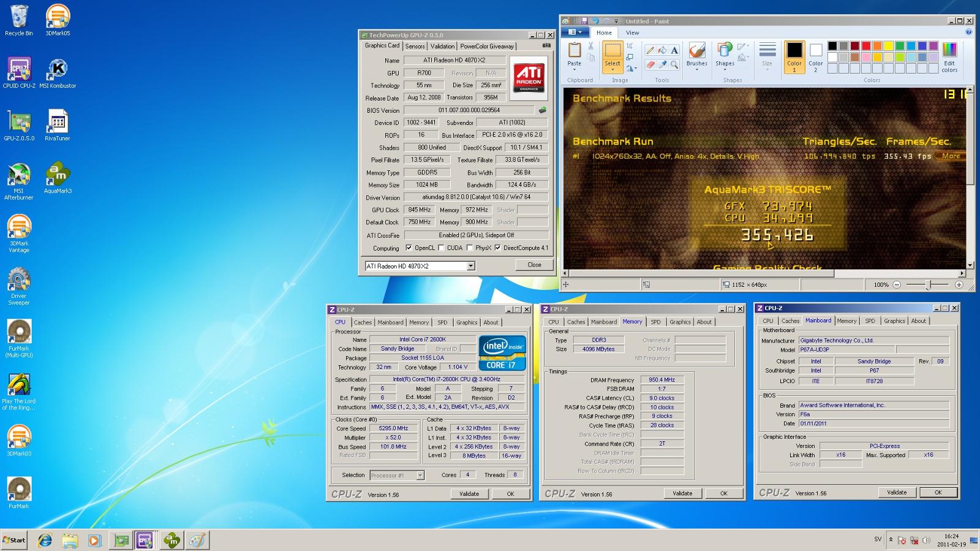Open the Edit colors palette
Screen dimensions: 980x551
949,58
